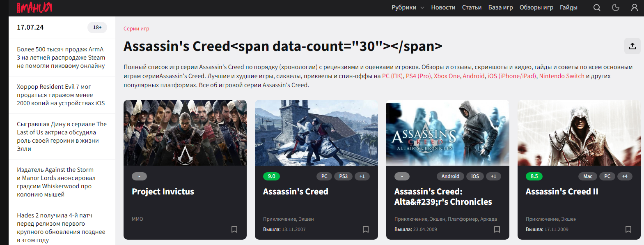Image resolution: width=644 pixels, height=245 pixels.
Task: Expand +4 platforms on Assassin's Creed II
Action: coord(625,176)
